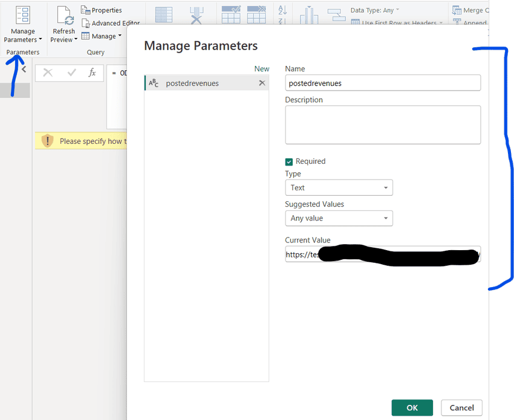Expand the Suggested Values dropdown
The image size is (514, 420).
339,218
